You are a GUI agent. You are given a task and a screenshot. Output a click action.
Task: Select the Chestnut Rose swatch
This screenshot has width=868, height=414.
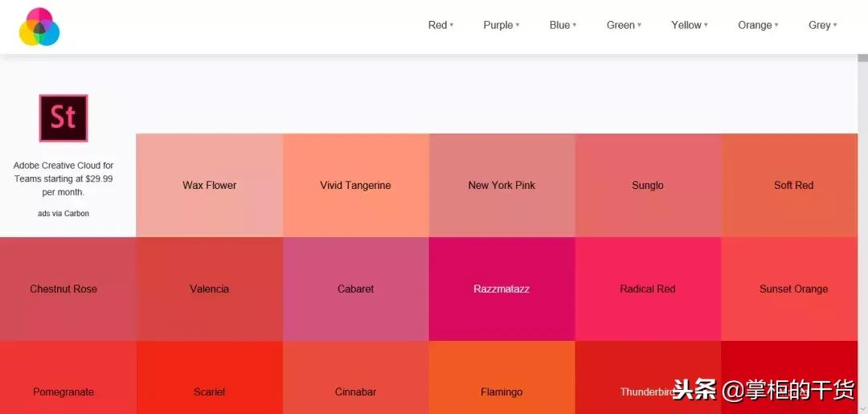click(x=63, y=289)
